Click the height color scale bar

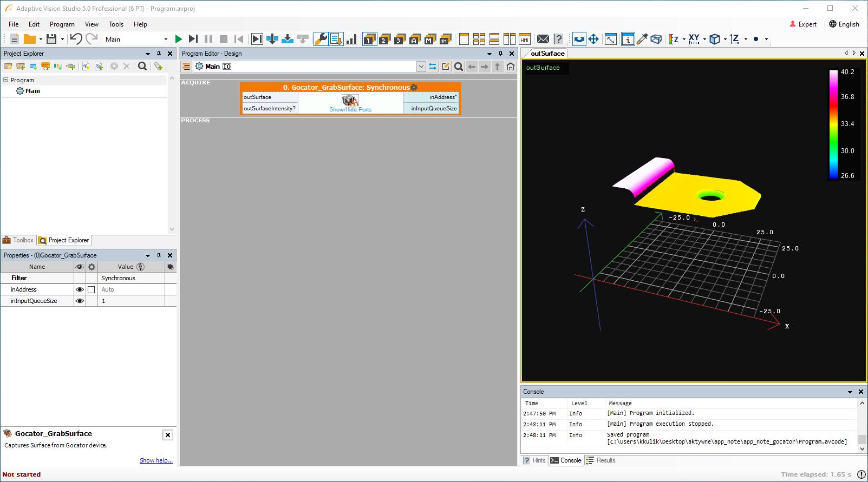tap(833, 124)
